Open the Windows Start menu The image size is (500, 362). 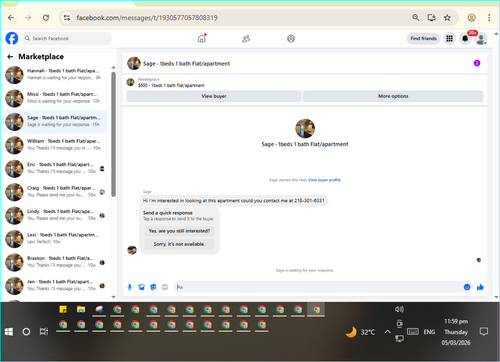tap(9, 332)
